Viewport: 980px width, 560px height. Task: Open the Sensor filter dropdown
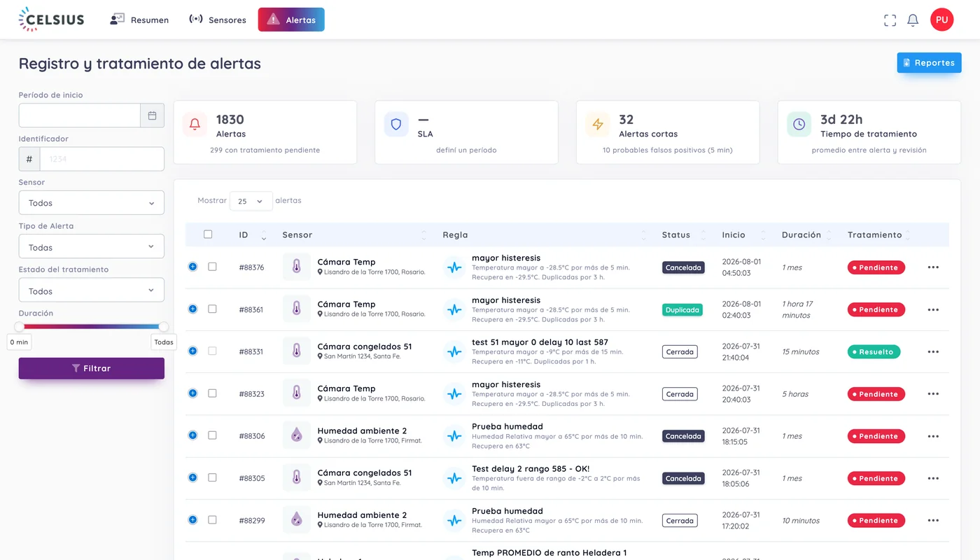coord(92,203)
